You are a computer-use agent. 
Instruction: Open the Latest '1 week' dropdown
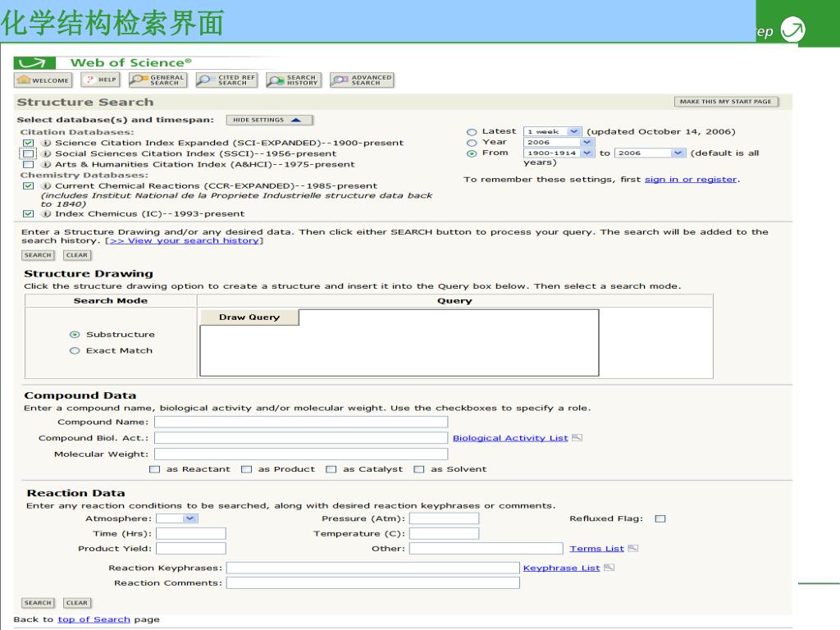tap(552, 131)
